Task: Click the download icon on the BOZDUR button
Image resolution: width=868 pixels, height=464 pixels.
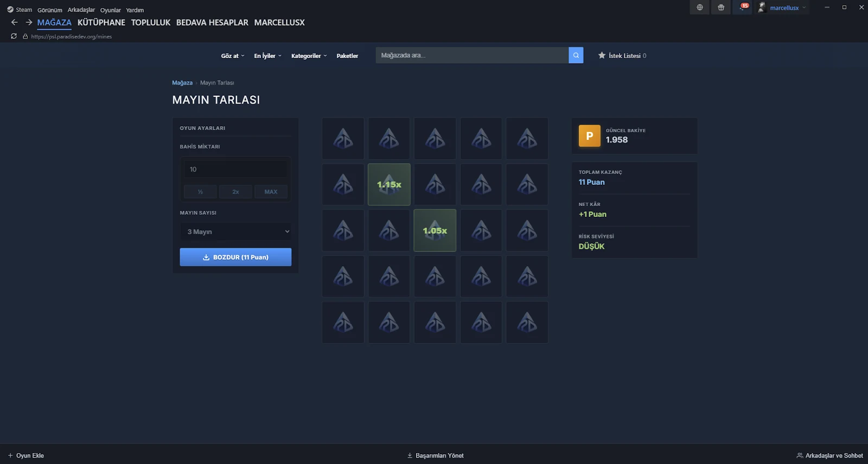Action: (206, 257)
